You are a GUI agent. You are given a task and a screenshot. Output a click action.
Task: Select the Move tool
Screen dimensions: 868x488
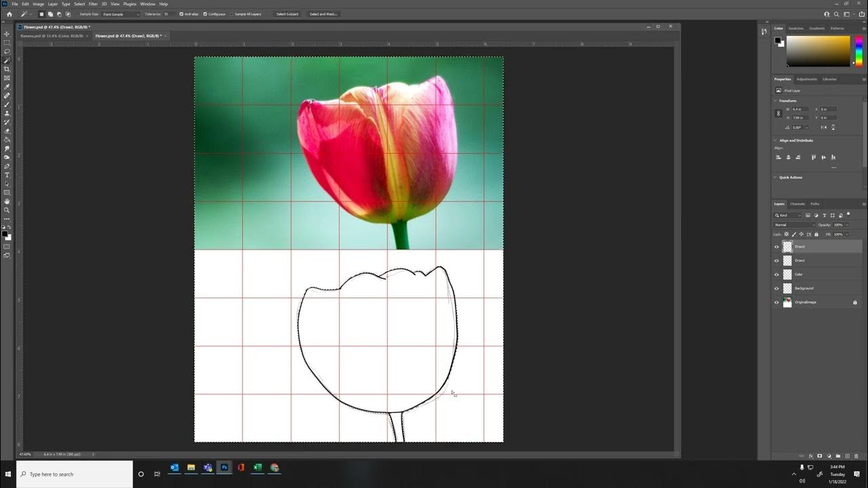pos(7,34)
